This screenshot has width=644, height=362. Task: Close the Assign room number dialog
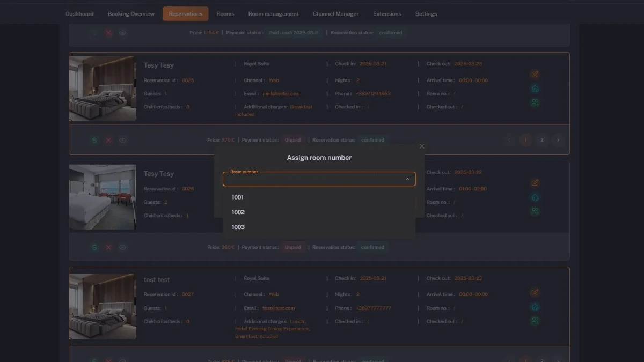(422, 146)
